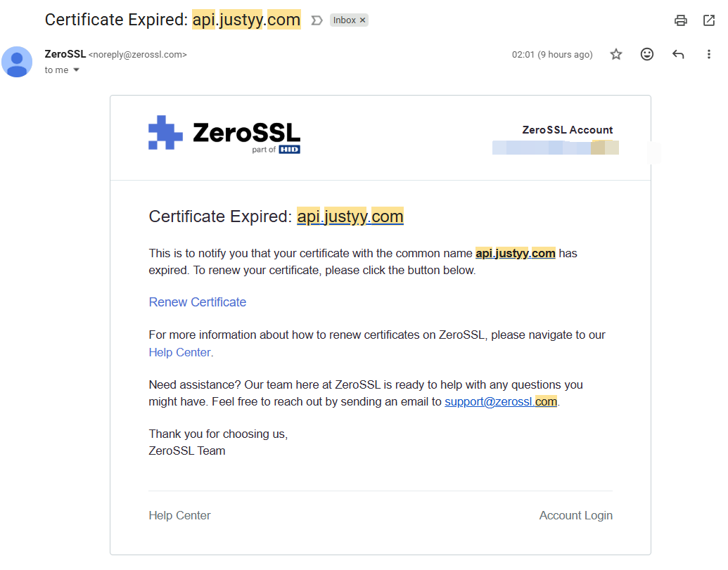Go to Account Login in footer
The height and width of the screenshot is (570, 728).
[575, 515]
